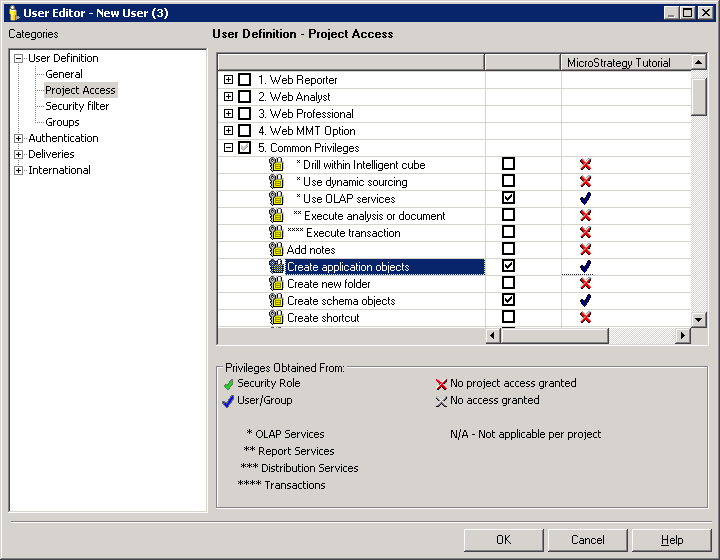Uncheck the Create schema objects checkbox
This screenshot has width=720, height=560.
point(508,300)
